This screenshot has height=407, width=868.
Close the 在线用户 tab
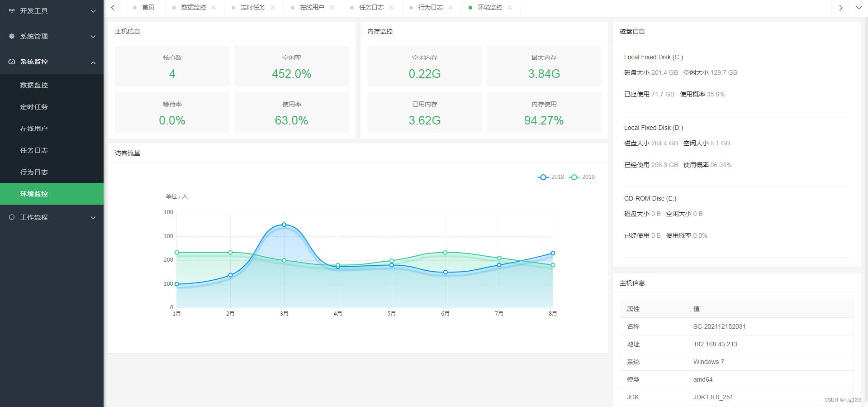click(x=332, y=8)
